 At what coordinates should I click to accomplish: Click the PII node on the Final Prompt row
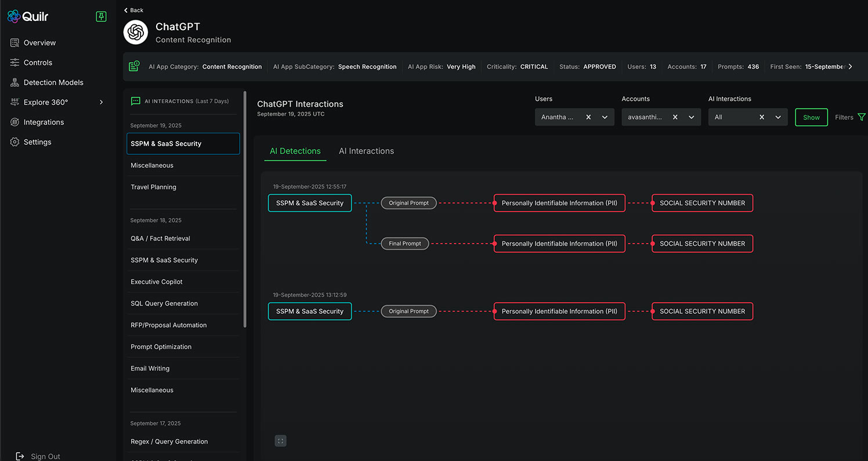click(559, 244)
